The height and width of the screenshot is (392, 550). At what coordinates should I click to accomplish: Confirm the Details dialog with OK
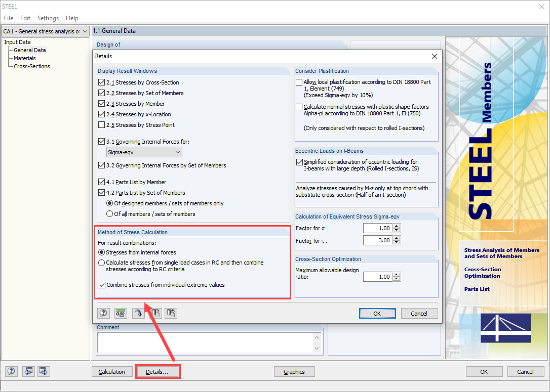pos(377,314)
